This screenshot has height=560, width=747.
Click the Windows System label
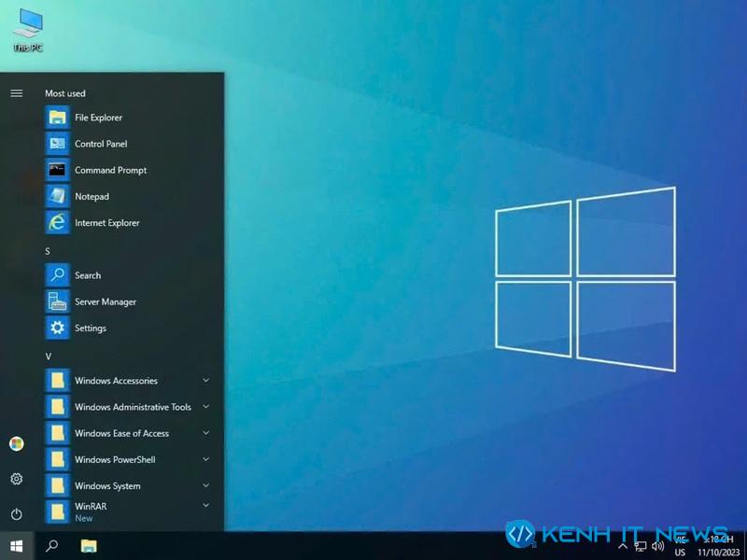pyautogui.click(x=107, y=486)
